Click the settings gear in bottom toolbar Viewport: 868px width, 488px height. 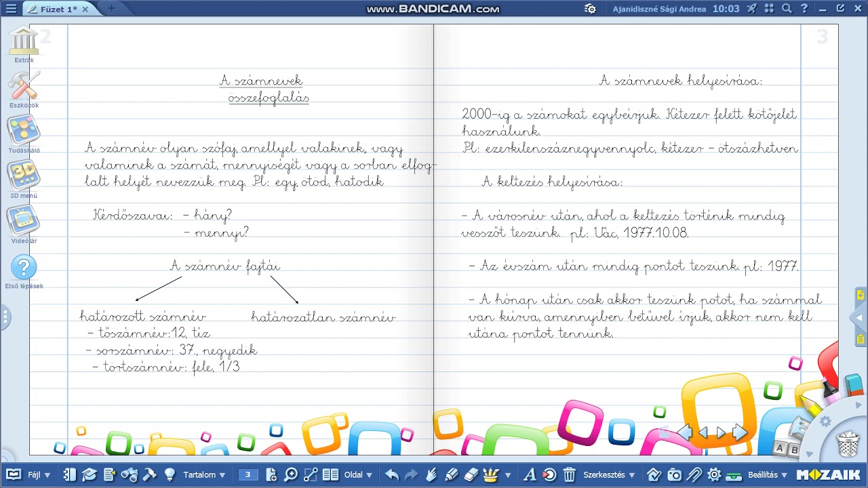click(x=714, y=474)
